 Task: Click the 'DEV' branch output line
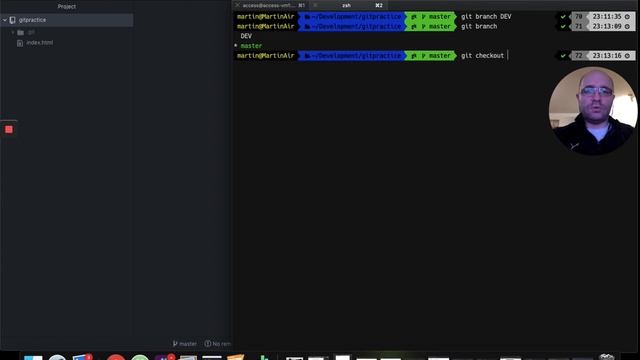tap(246, 36)
